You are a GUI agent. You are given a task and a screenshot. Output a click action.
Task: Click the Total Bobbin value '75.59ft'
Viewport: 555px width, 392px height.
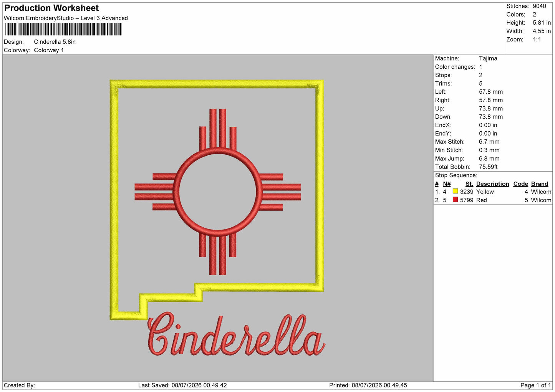click(x=488, y=167)
